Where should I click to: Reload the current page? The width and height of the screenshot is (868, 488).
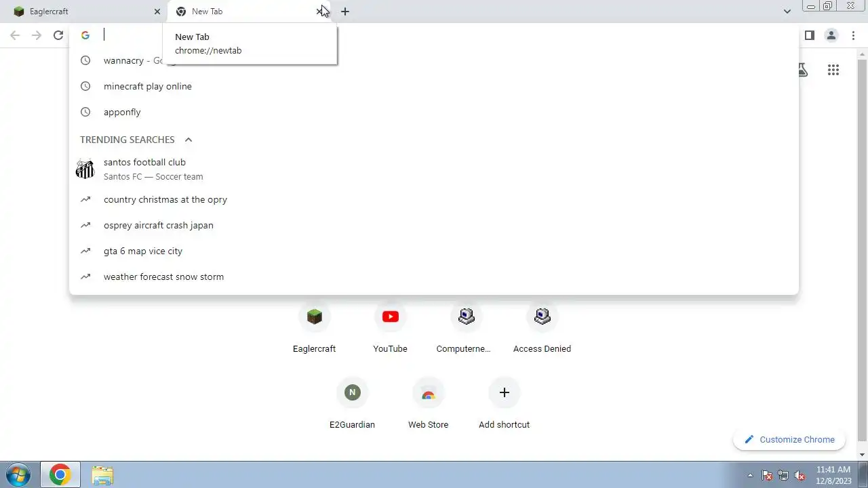click(x=58, y=35)
